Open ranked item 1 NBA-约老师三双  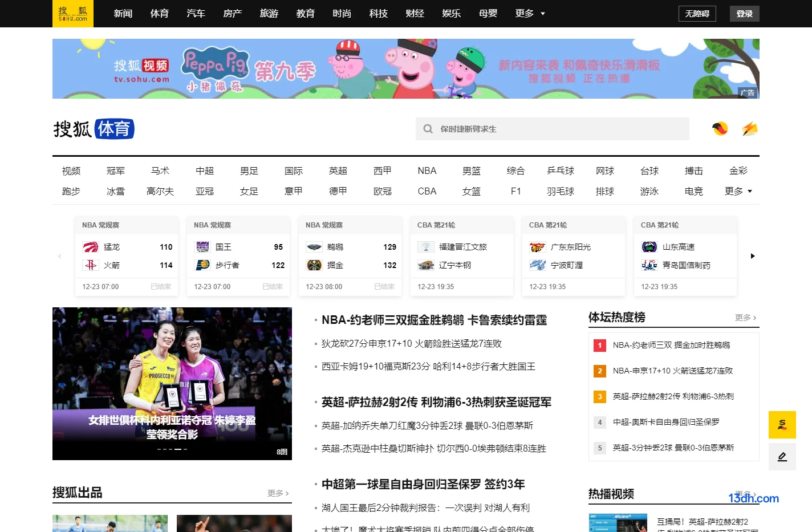tap(672, 345)
